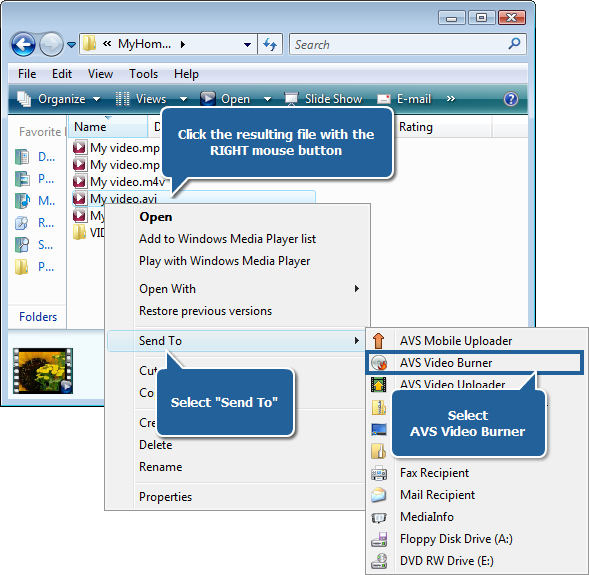Select the first My video.mp file
Viewport: 589px width, 575px height.
116,148
